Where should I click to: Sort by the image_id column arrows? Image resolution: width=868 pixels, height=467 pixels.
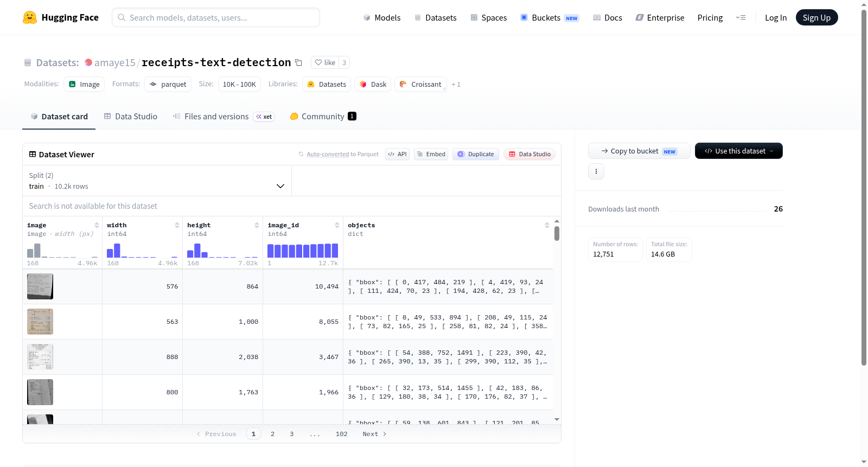(337, 225)
